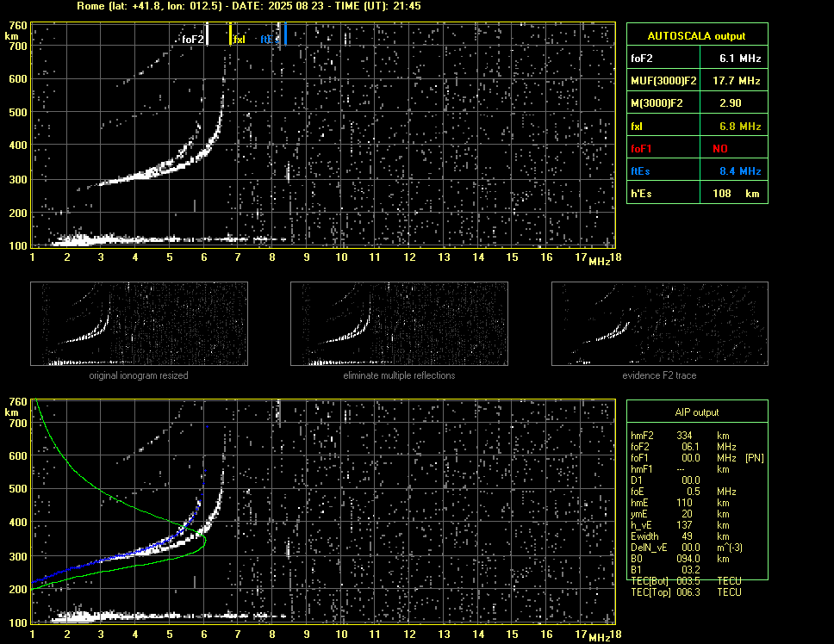834x644 pixels.
Task: Select value '17.7 MHz'
Action: 737,81
